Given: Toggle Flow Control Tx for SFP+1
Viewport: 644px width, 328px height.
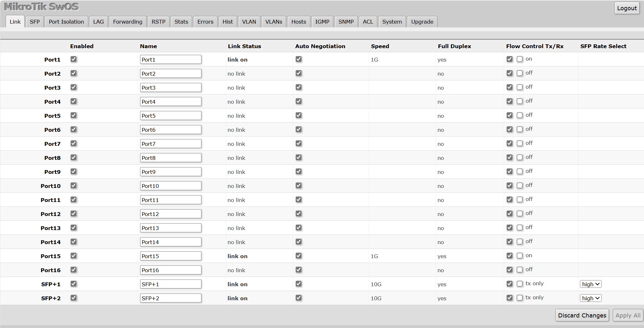Looking at the screenshot, I should tap(510, 284).
